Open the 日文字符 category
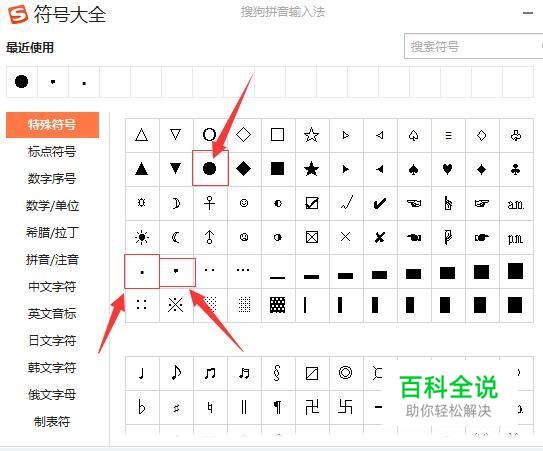The height and width of the screenshot is (451, 543). click(52, 341)
